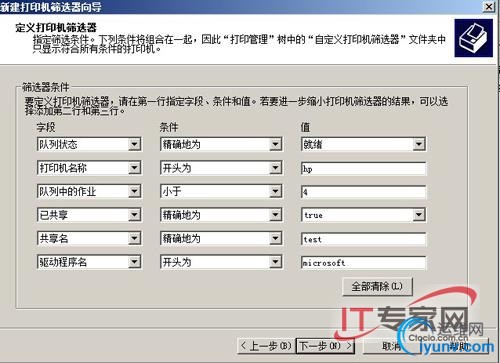The image size is (500, 363).
Task: Click the value field containing microsoft
Action: coord(363,263)
